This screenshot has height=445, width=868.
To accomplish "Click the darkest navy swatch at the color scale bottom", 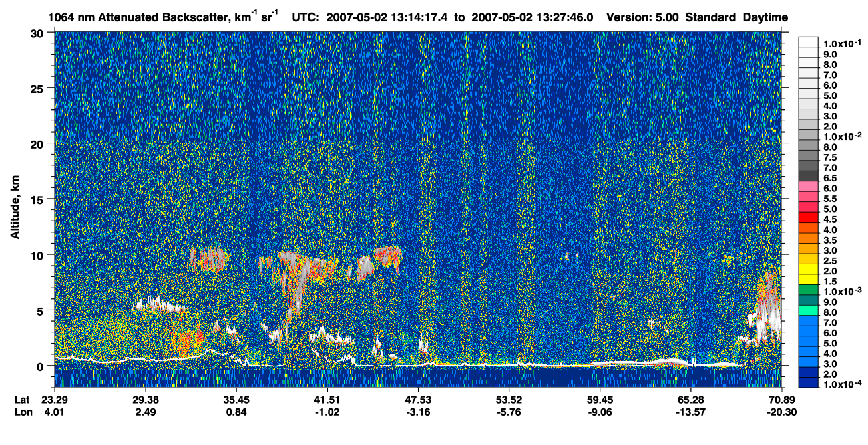I will [809, 383].
